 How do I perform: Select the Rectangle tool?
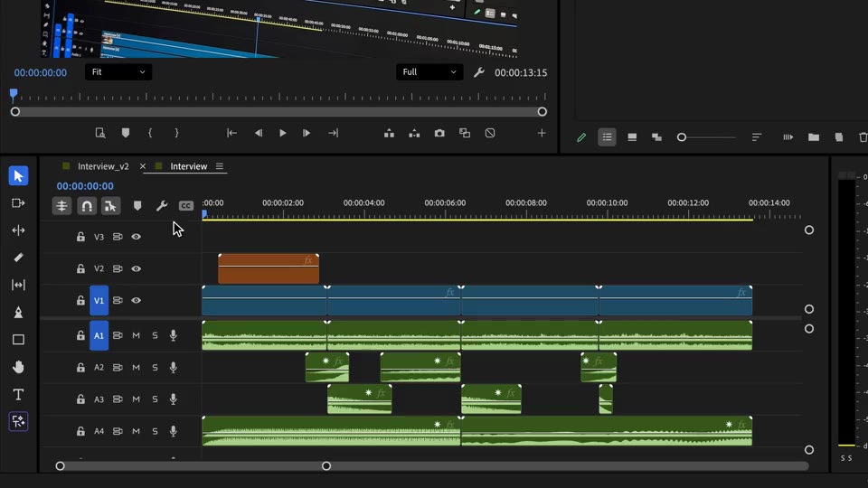(18, 340)
